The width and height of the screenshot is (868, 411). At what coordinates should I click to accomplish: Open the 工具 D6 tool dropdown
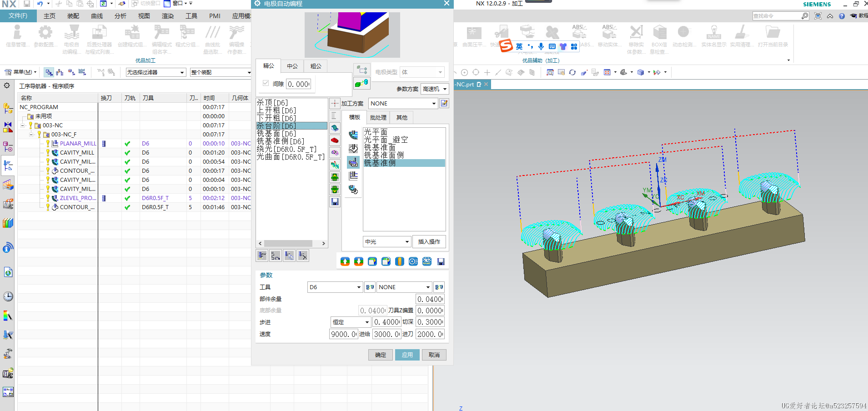point(335,287)
